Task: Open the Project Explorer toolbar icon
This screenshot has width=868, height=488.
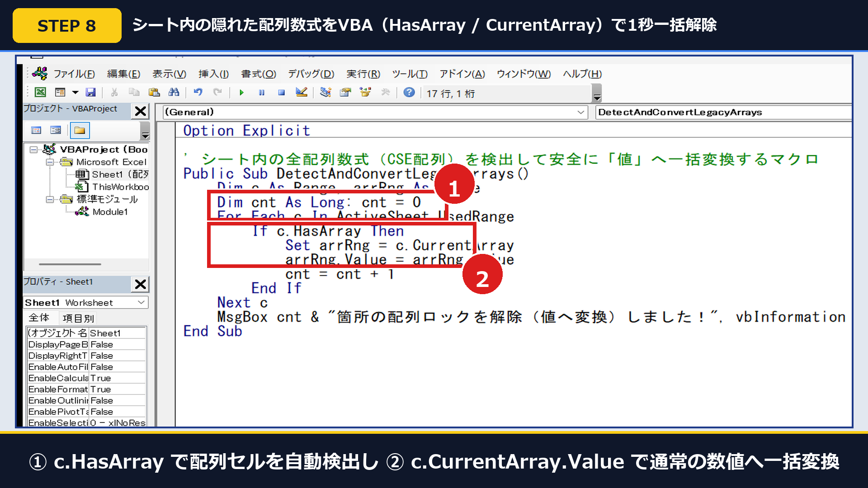Action: point(325,92)
